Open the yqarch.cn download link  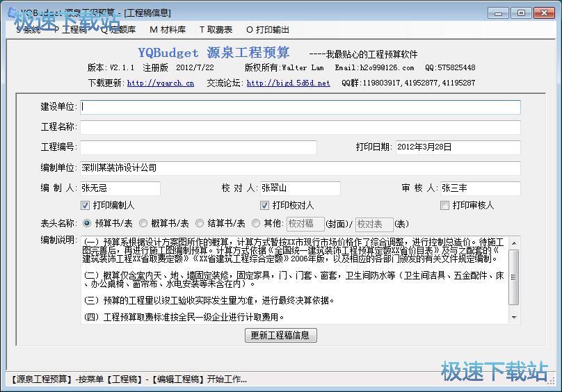click(160, 83)
